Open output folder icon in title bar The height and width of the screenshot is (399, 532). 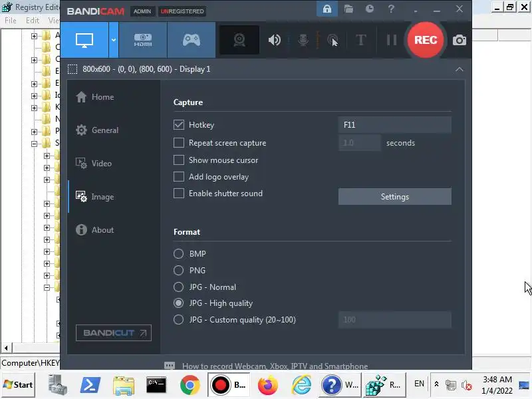point(348,9)
